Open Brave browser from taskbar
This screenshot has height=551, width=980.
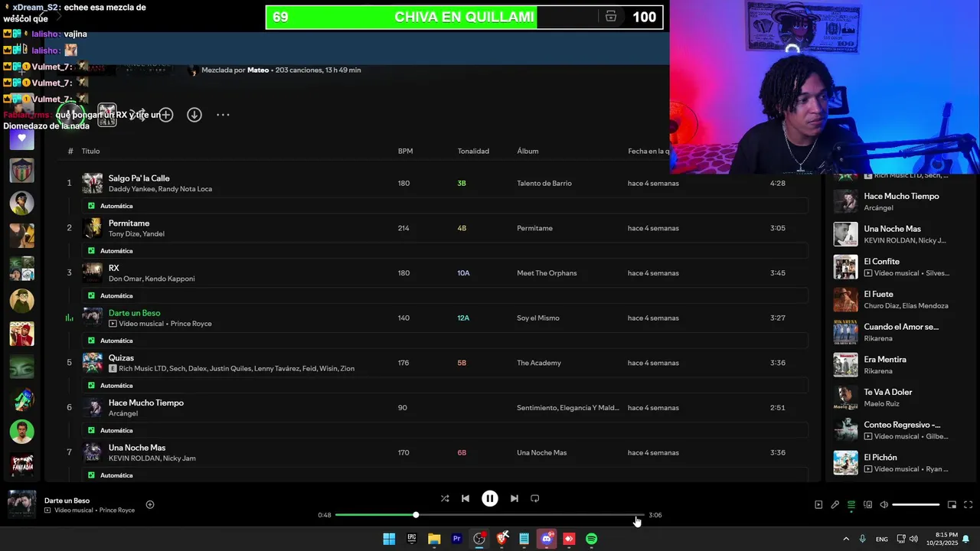tap(502, 539)
